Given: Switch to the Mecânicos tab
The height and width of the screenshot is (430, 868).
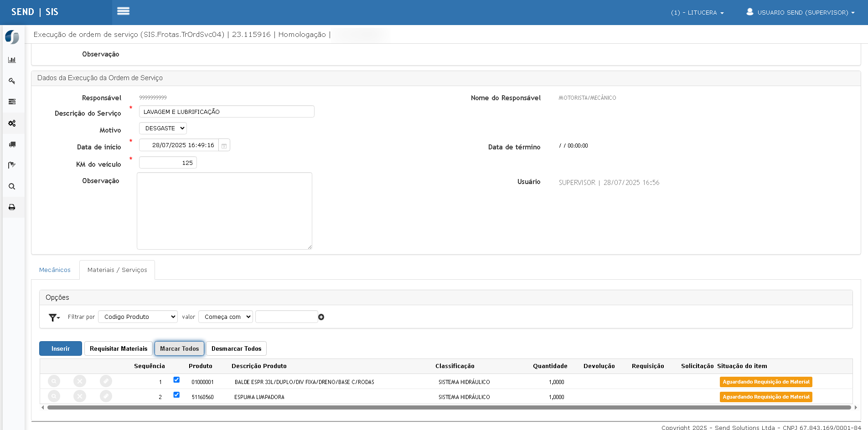Looking at the screenshot, I should tap(55, 270).
